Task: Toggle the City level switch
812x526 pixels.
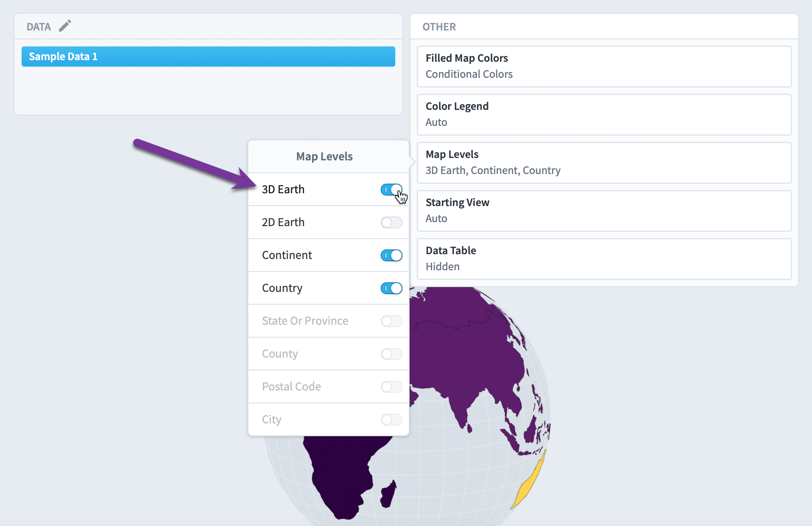Action: [391, 419]
